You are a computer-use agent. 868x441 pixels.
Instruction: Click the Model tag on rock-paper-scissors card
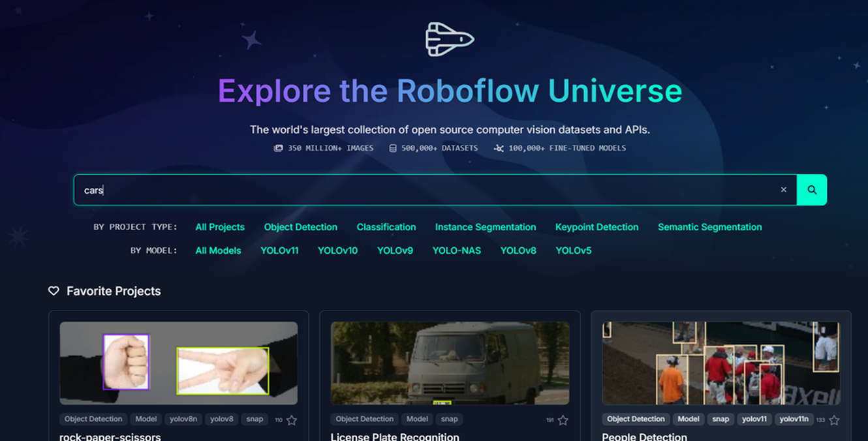tap(146, 419)
